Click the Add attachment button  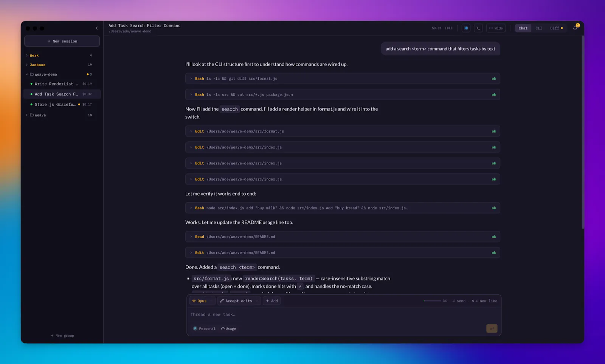tap(272, 301)
